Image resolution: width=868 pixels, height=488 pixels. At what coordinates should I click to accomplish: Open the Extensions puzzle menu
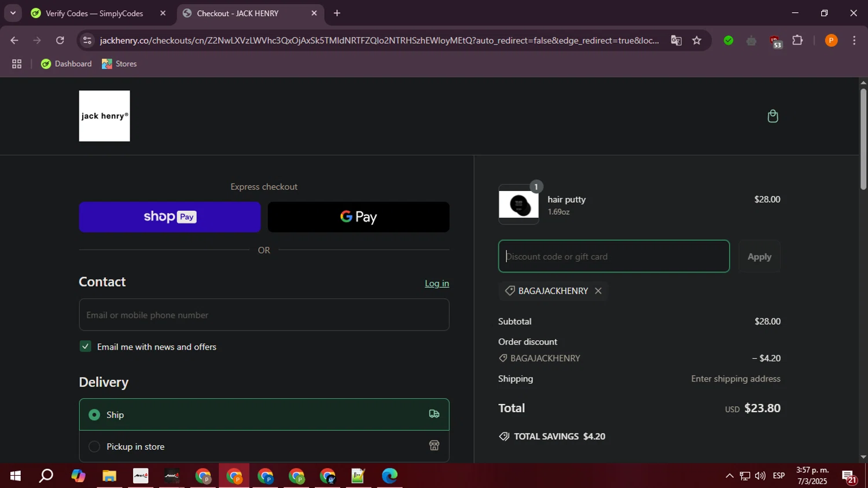[797, 41]
